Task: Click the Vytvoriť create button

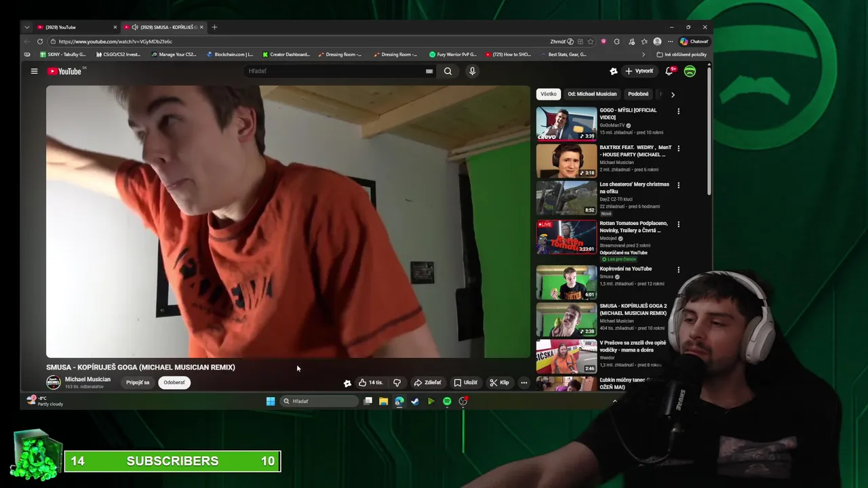Action: coord(639,71)
